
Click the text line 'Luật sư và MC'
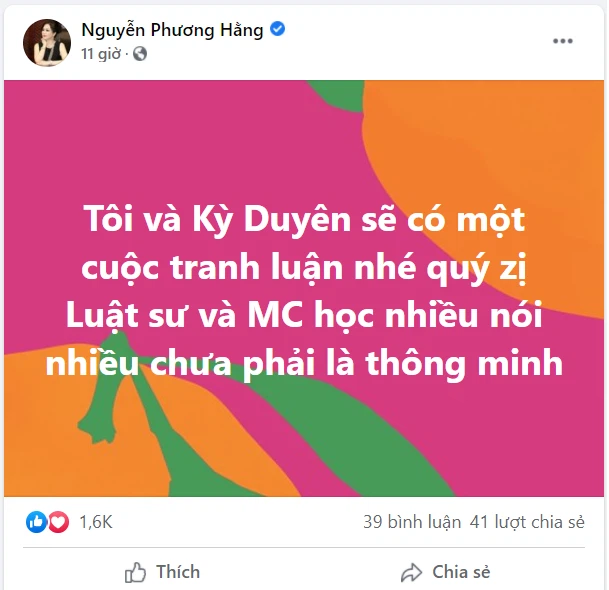click(x=304, y=316)
